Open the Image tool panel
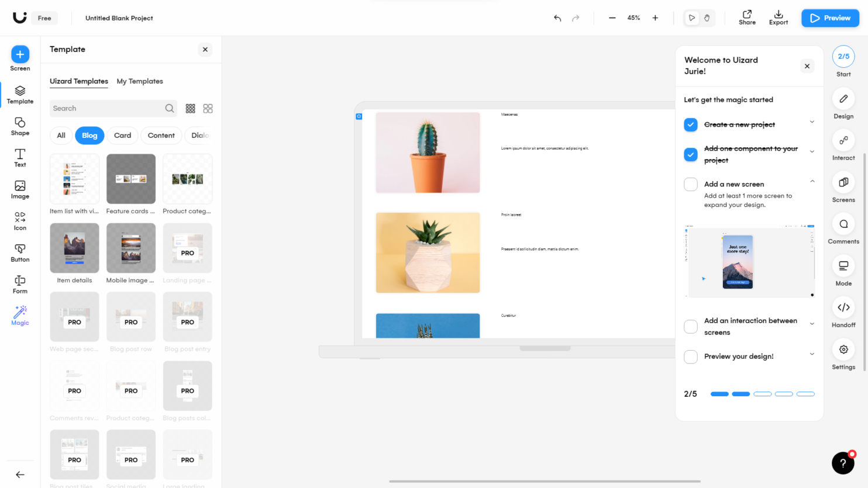The height and width of the screenshot is (488, 868). click(x=20, y=189)
